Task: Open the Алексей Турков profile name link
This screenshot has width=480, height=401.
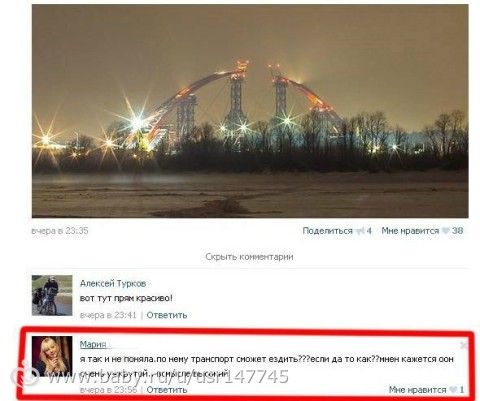Action: point(113,284)
